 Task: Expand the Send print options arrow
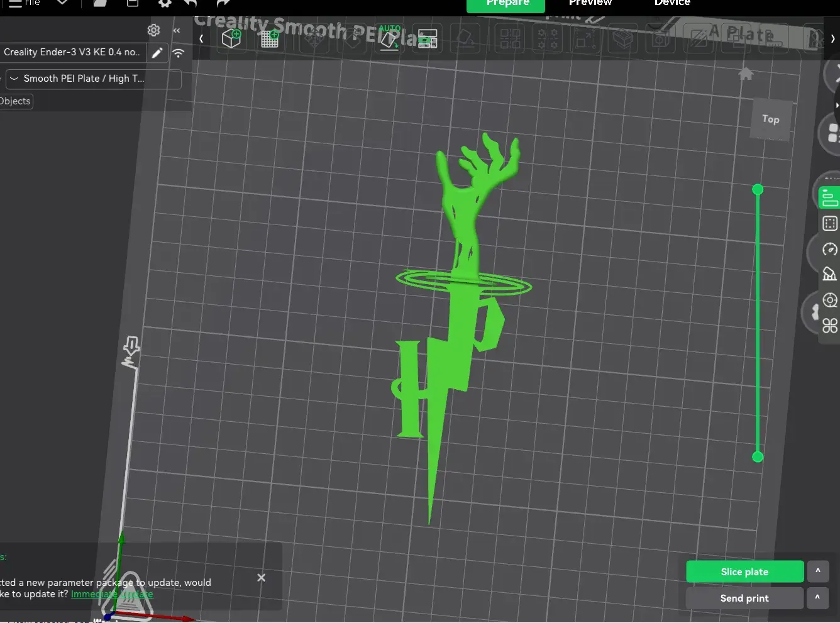tap(818, 597)
